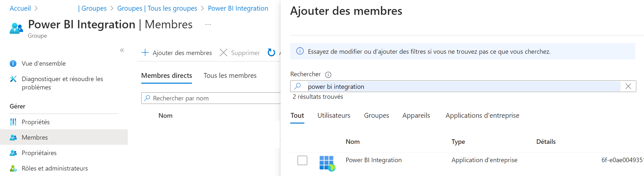
Task: Open Diagnostiquer et résoudre les problèmes
Action: [62, 83]
